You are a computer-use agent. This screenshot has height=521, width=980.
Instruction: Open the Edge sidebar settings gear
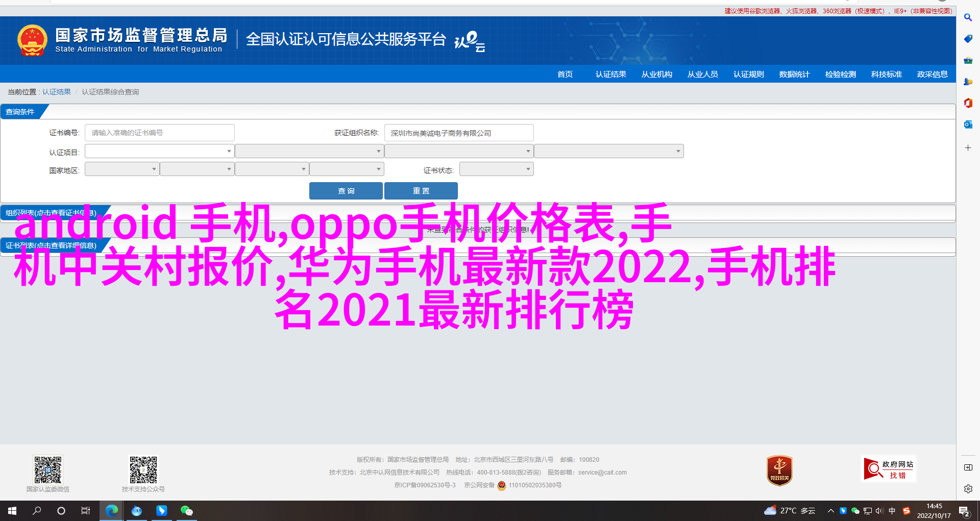[x=968, y=489]
